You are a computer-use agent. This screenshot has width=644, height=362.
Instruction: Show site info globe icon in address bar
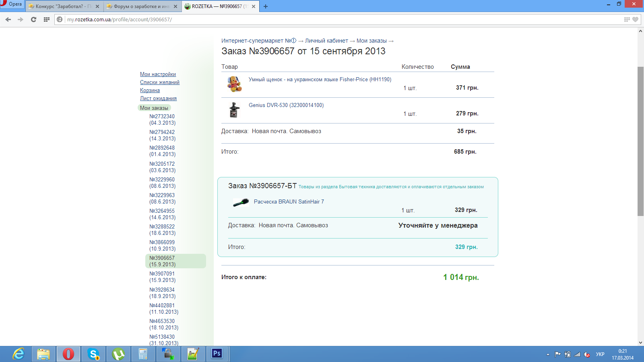tap(60, 19)
